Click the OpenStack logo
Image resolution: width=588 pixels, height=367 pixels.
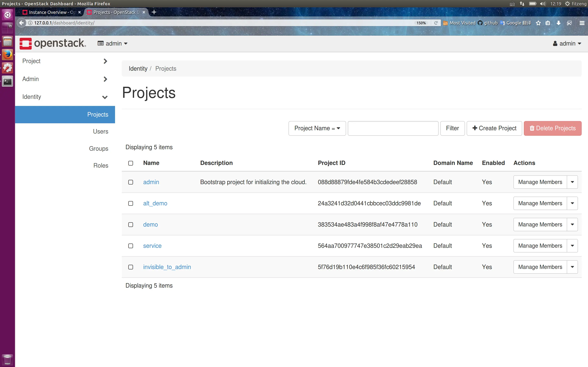(53, 43)
